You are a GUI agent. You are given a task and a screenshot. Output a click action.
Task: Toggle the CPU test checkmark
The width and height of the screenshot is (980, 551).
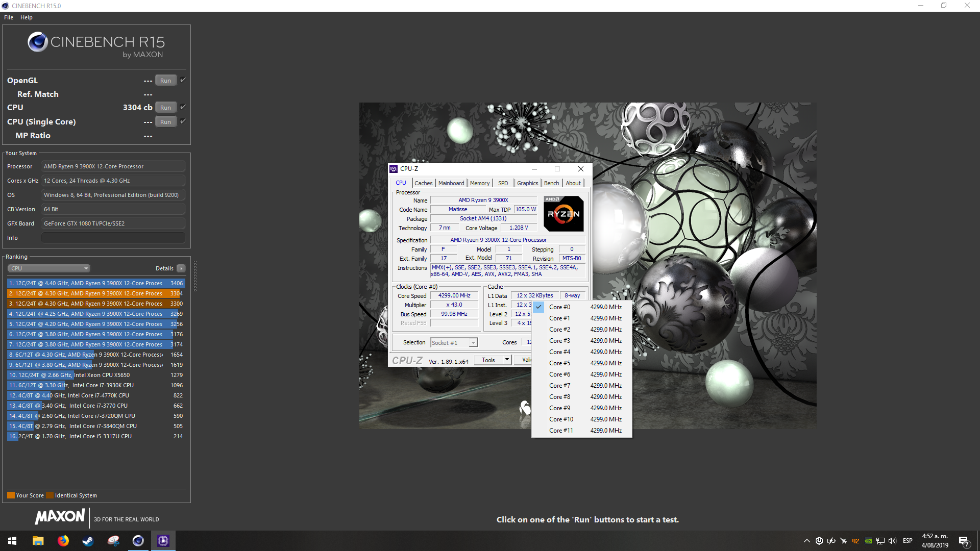[x=183, y=107]
